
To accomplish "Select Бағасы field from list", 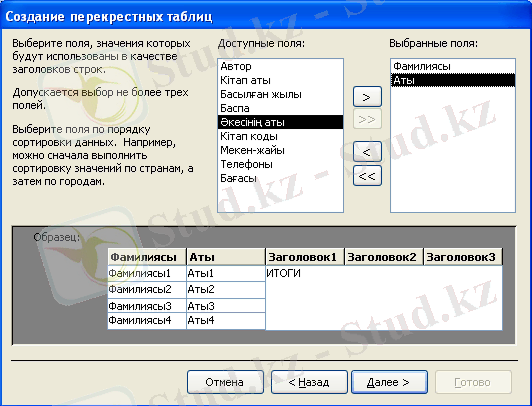I will pyautogui.click(x=280, y=178).
